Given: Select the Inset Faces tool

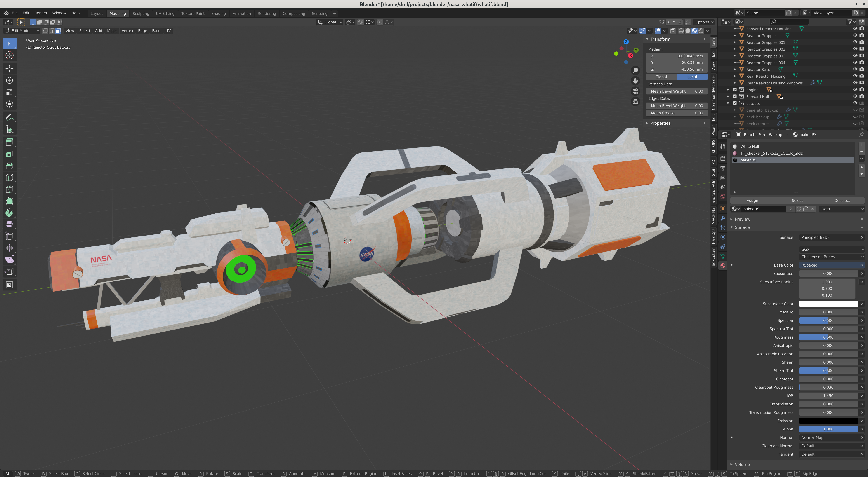Looking at the screenshot, I should 9,154.
